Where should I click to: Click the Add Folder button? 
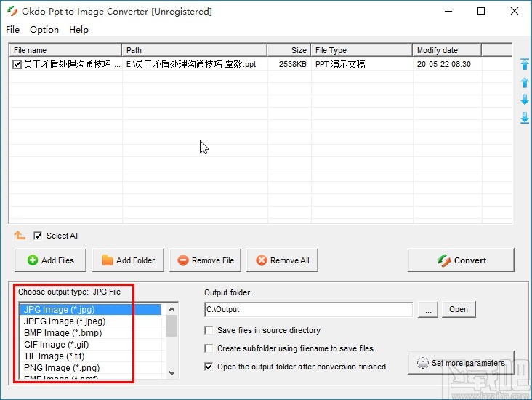coord(128,260)
